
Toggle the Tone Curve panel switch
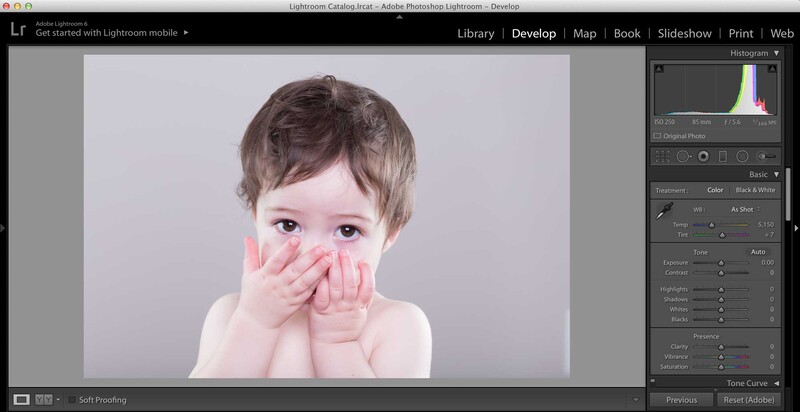click(653, 380)
